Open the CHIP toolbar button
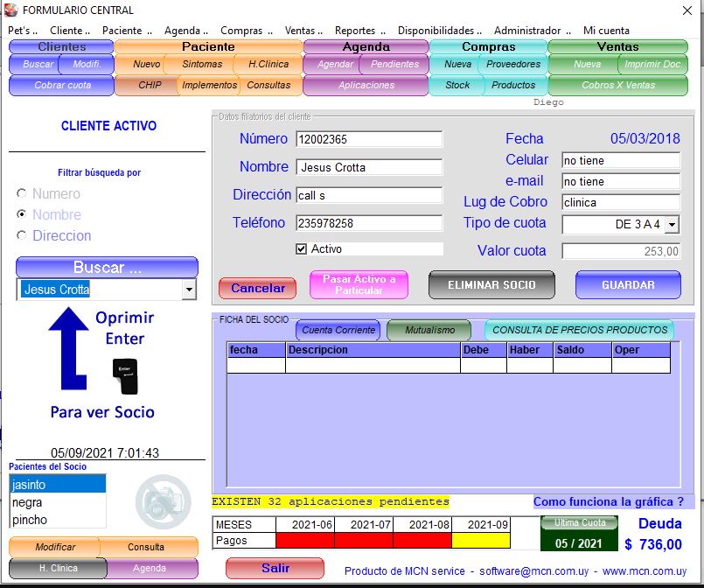Image resolution: width=704 pixels, height=588 pixels. click(x=150, y=85)
